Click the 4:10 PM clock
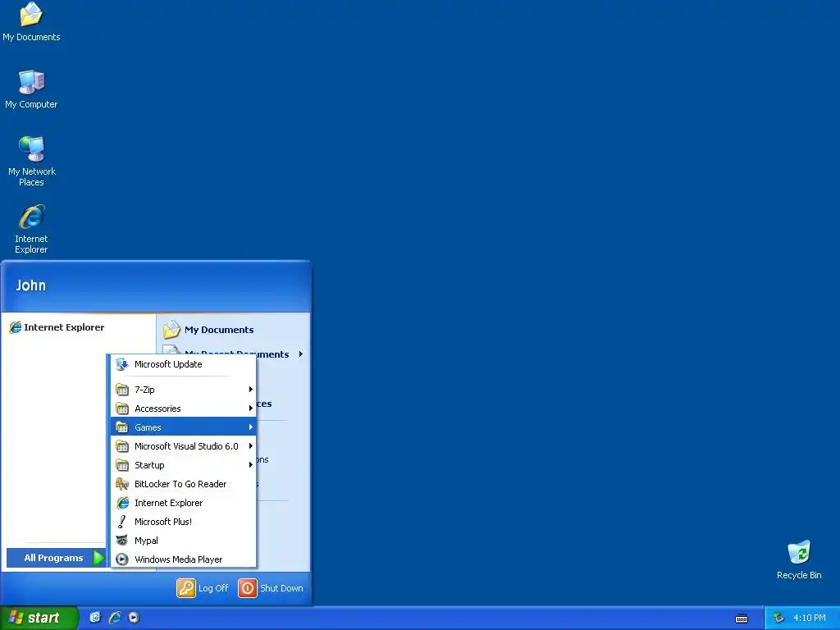This screenshot has height=630, width=840. pyautogui.click(x=810, y=619)
